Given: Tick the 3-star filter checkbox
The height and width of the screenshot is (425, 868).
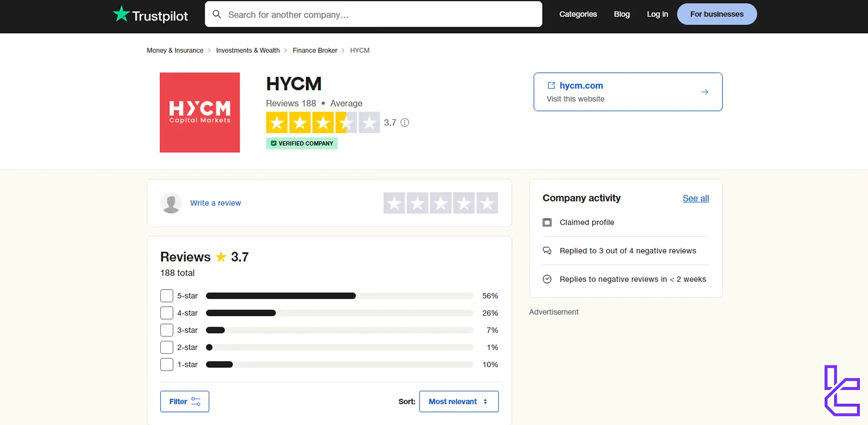Looking at the screenshot, I should point(167,330).
